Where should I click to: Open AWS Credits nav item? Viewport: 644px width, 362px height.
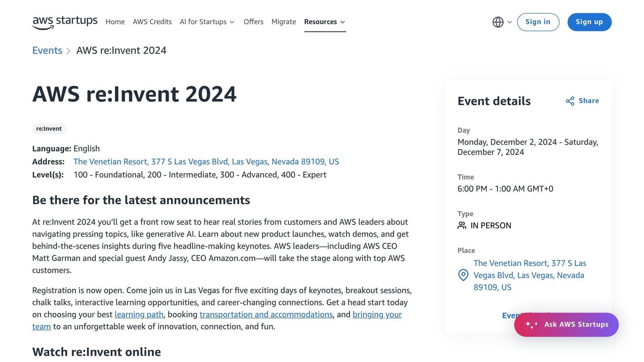(152, 22)
